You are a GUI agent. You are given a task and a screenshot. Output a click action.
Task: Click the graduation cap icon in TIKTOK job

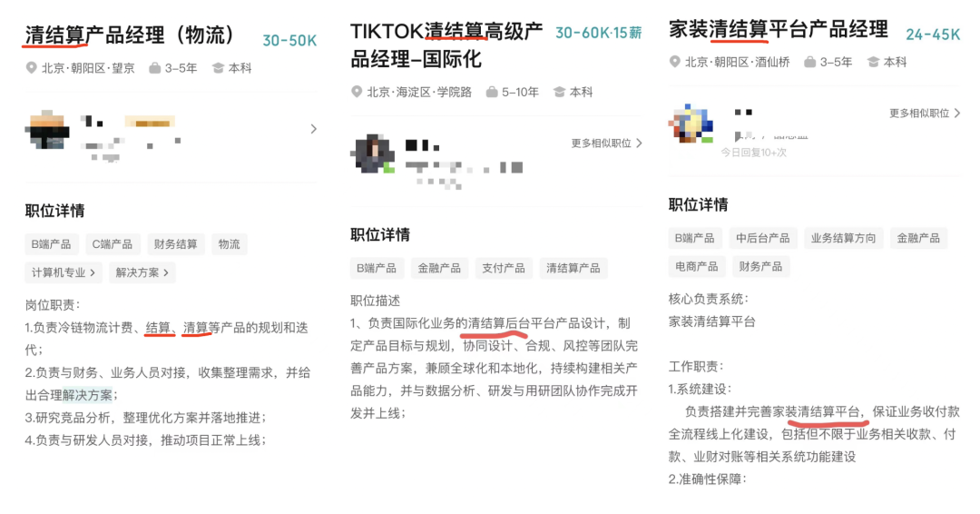click(x=559, y=92)
